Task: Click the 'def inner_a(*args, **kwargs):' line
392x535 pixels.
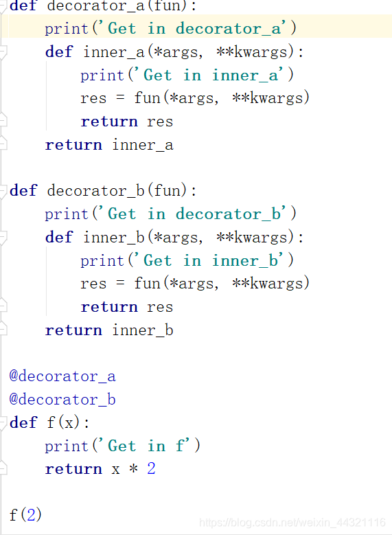Action: (x=174, y=52)
